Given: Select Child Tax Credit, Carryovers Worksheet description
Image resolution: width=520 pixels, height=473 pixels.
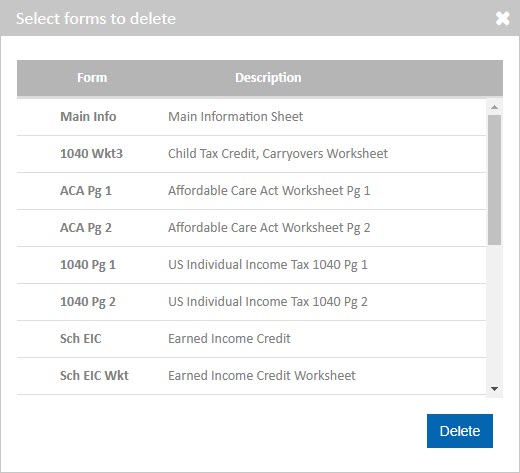Looking at the screenshot, I should point(278,154).
